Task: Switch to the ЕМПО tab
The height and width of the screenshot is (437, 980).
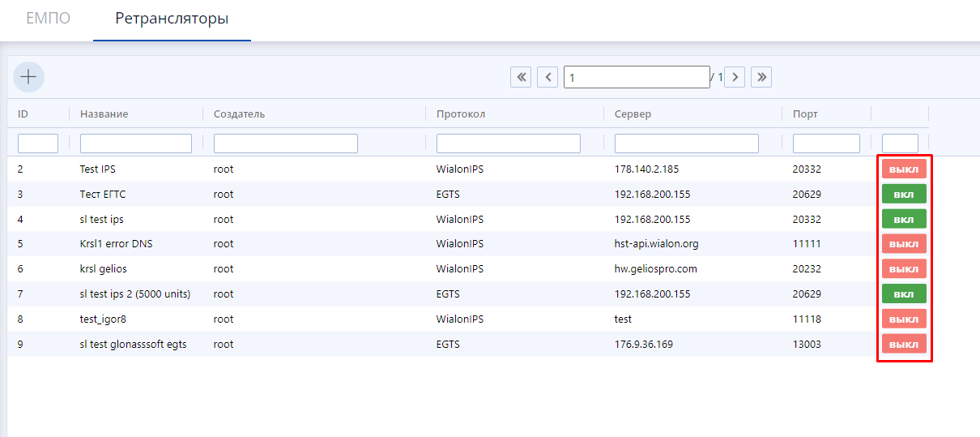Action: pos(48,18)
